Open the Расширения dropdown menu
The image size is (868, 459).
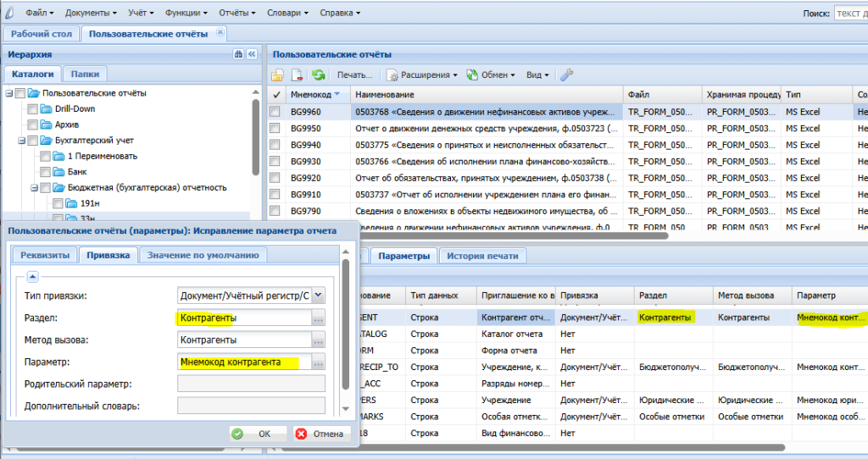pyautogui.click(x=422, y=75)
